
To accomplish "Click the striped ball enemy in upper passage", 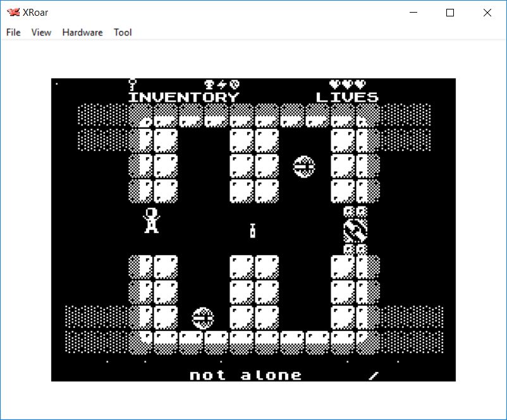I will tap(304, 166).
